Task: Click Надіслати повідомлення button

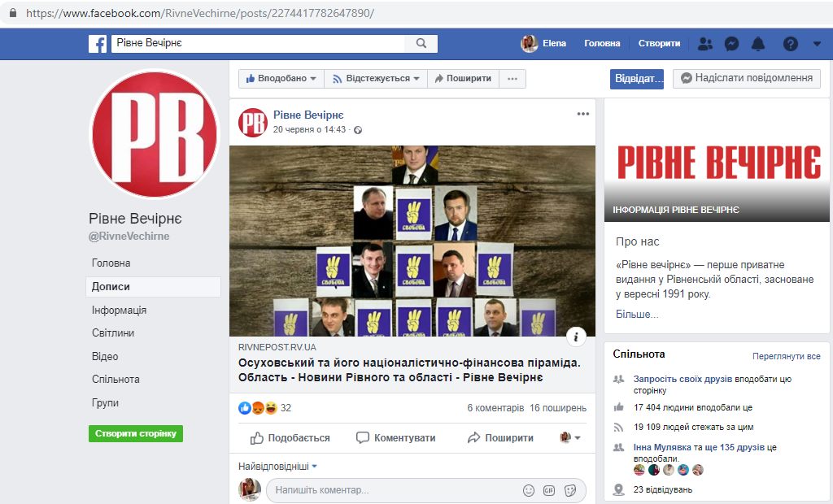Action: tap(747, 78)
